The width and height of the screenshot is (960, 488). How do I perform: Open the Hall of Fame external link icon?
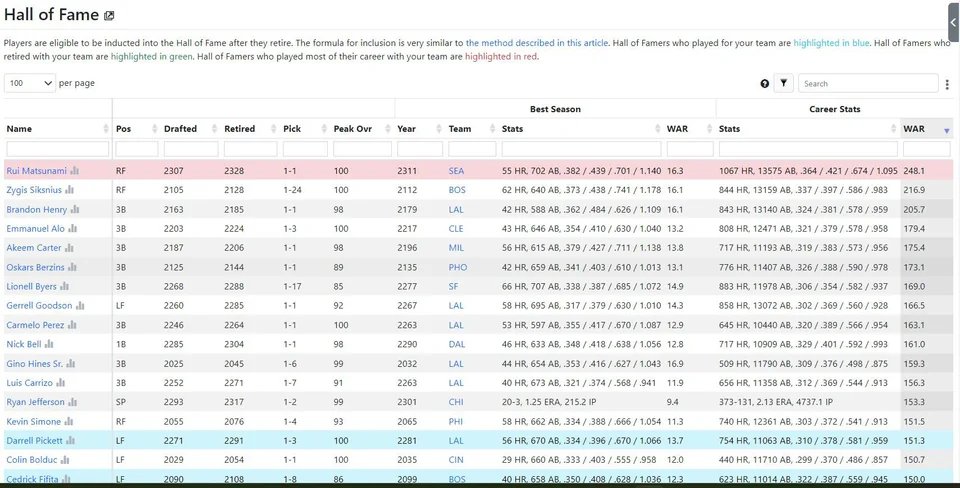point(109,16)
